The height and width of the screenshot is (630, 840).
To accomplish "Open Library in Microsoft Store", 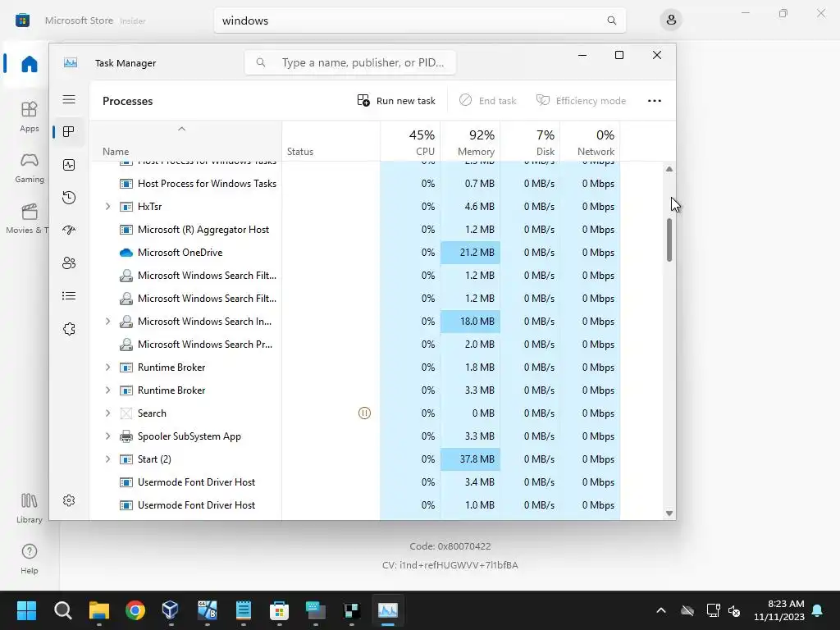I will click(29, 509).
